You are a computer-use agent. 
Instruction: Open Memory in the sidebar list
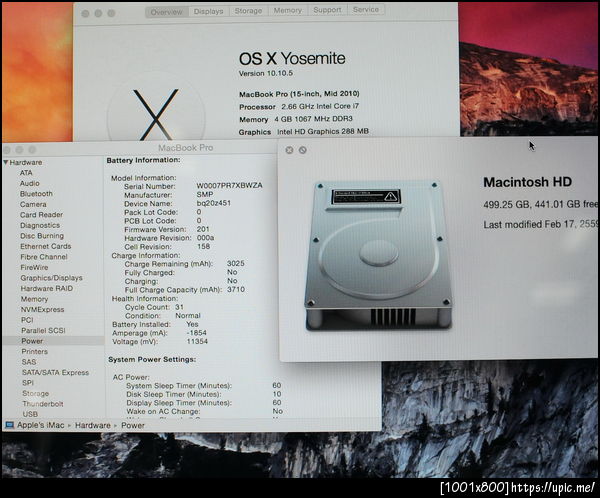34,299
